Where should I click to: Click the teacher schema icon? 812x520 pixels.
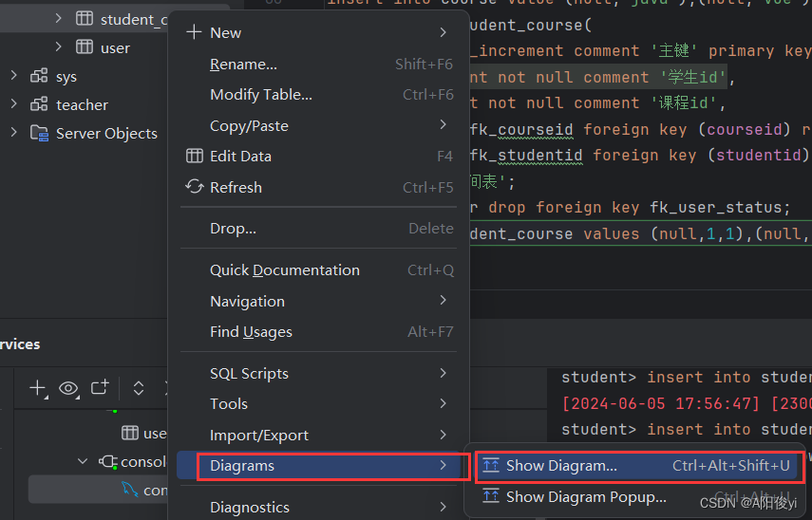39,104
